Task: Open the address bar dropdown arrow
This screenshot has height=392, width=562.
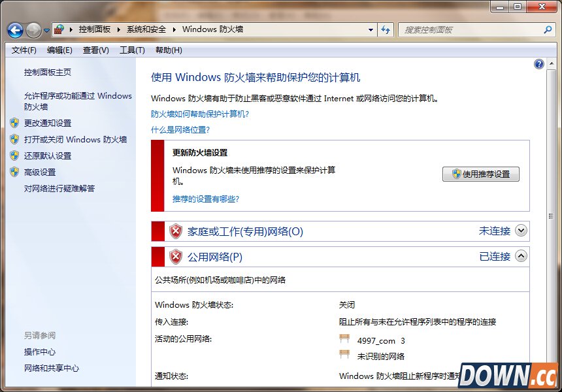Action: (x=371, y=30)
